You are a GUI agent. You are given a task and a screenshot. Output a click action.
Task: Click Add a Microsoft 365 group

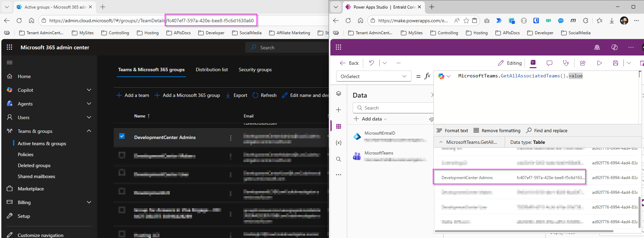[x=187, y=95]
